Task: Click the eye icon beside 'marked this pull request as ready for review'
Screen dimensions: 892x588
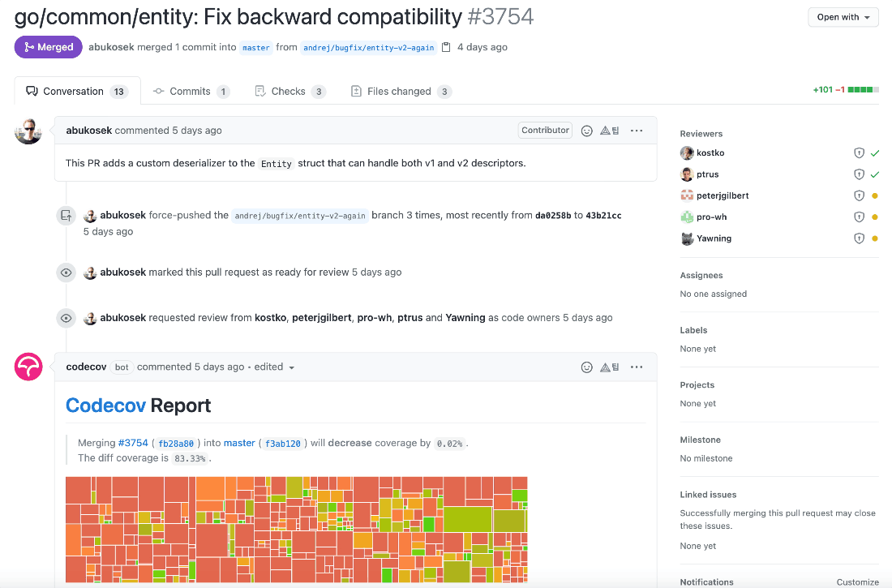Action: pyautogui.click(x=66, y=273)
